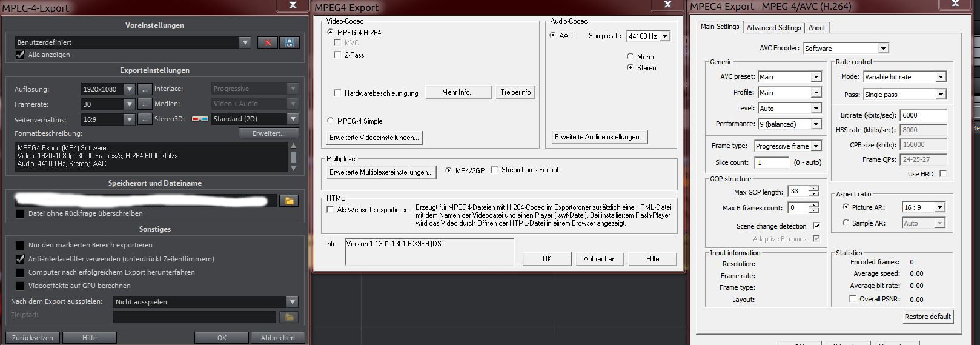The height and width of the screenshot is (345, 980).
Task: Enable Hardwarebeschleunigung checkbox
Action: point(337,93)
